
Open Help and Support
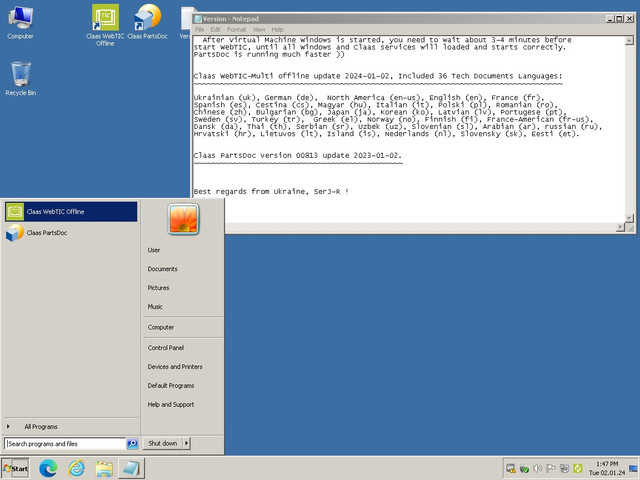(x=171, y=404)
